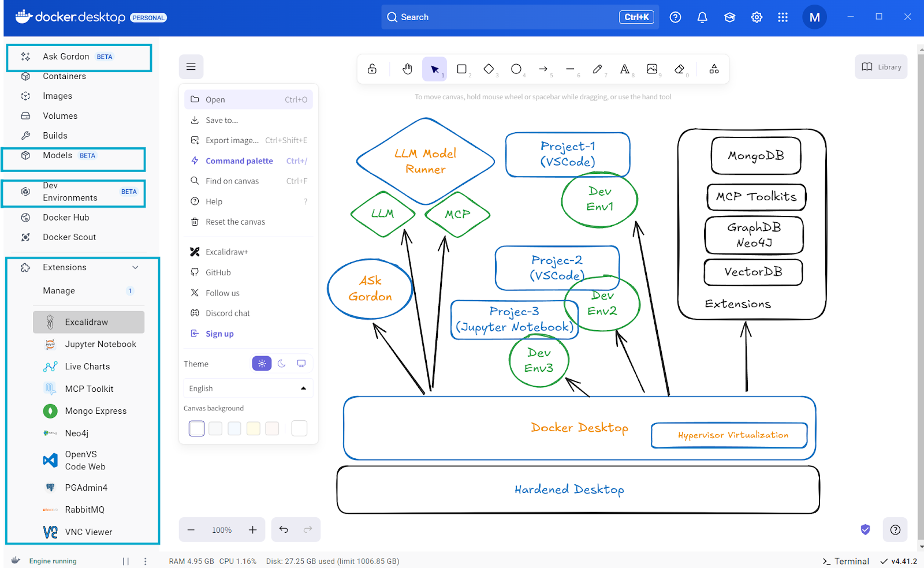Toggle the canvas lock tool

pyautogui.click(x=372, y=69)
